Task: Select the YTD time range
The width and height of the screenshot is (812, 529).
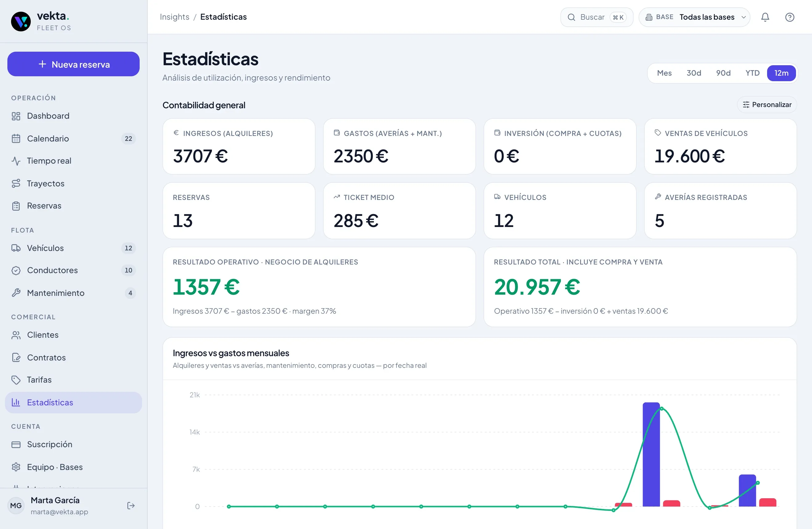Action: pos(752,73)
